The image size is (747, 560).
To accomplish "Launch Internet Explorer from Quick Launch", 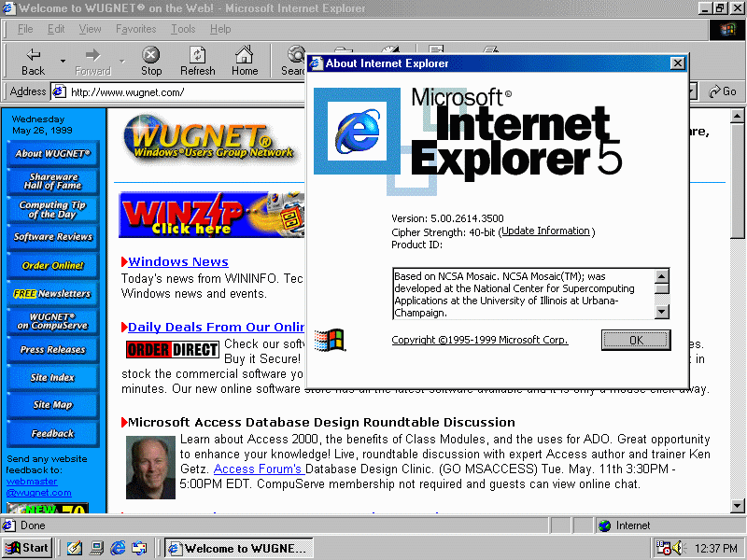I will tap(119, 548).
